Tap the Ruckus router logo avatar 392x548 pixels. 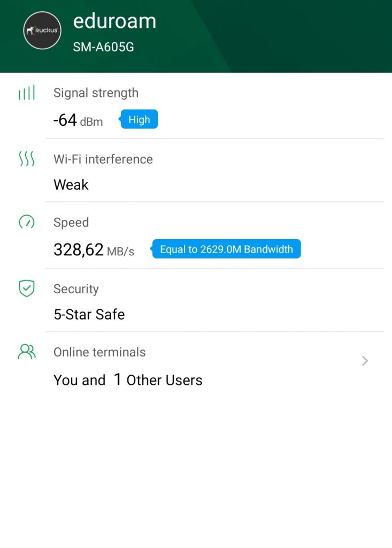tap(43, 31)
